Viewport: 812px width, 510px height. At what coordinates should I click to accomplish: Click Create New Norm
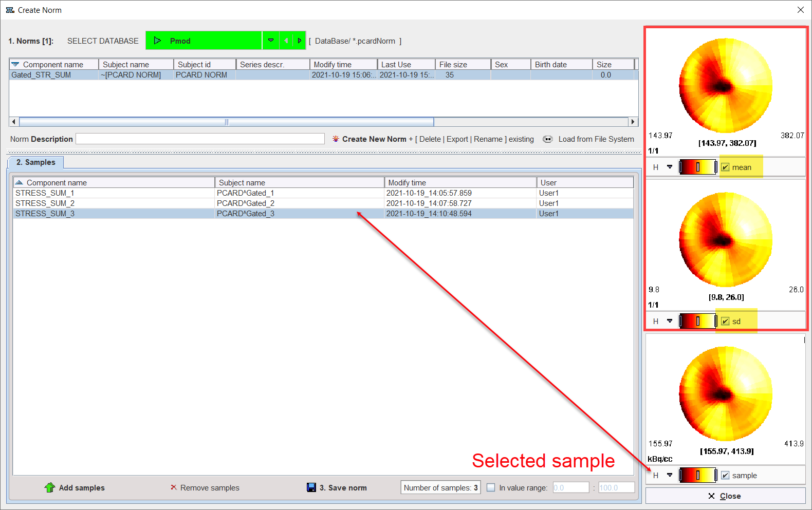tap(374, 139)
